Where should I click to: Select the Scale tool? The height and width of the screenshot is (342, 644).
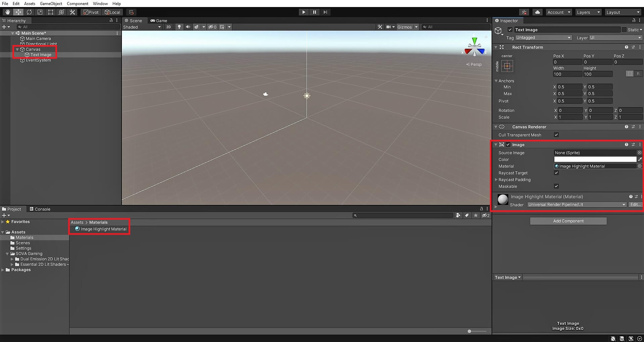click(x=40, y=12)
